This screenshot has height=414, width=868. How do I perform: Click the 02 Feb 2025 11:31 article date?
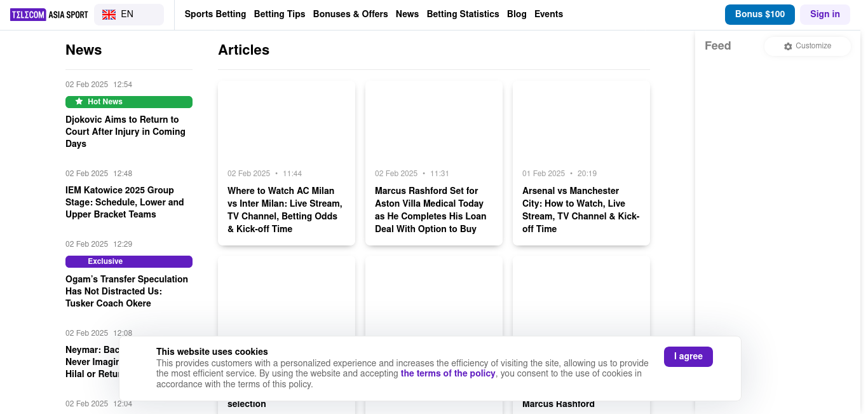(412, 174)
